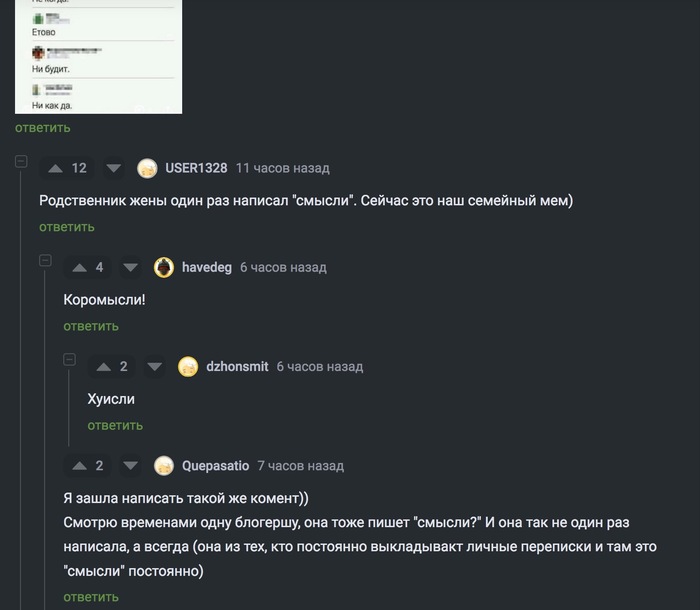Screen dimensions: 700x610
Task: Reply to havedeg's "Коромысли!" comment
Action: click(91, 326)
